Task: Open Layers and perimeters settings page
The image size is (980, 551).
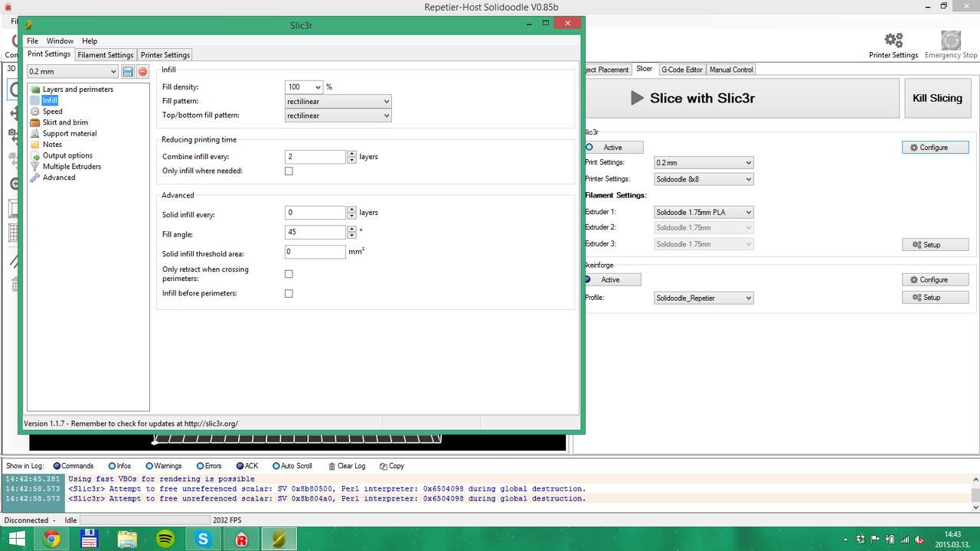Action: [77, 90]
